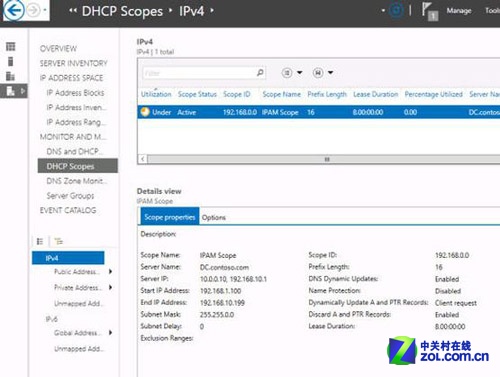The image size is (500, 377).
Task: Go to IP Address Blocks
Action: click(x=75, y=93)
